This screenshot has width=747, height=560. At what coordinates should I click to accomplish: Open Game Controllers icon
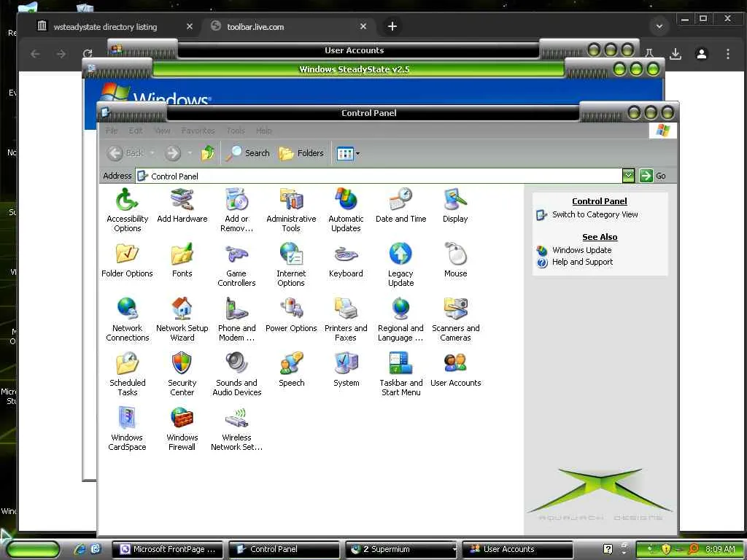coord(237,264)
